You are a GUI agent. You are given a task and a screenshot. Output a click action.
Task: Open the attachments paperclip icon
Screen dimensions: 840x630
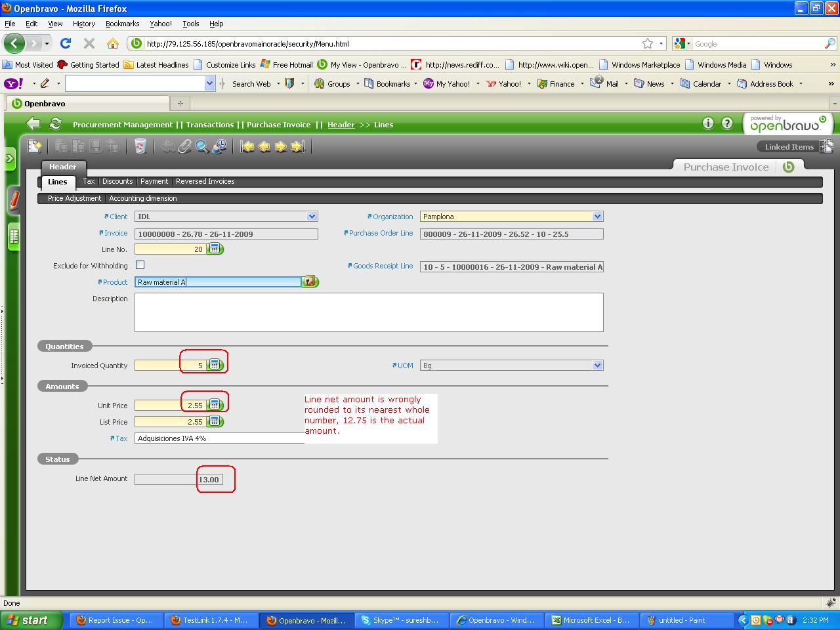[185, 146]
